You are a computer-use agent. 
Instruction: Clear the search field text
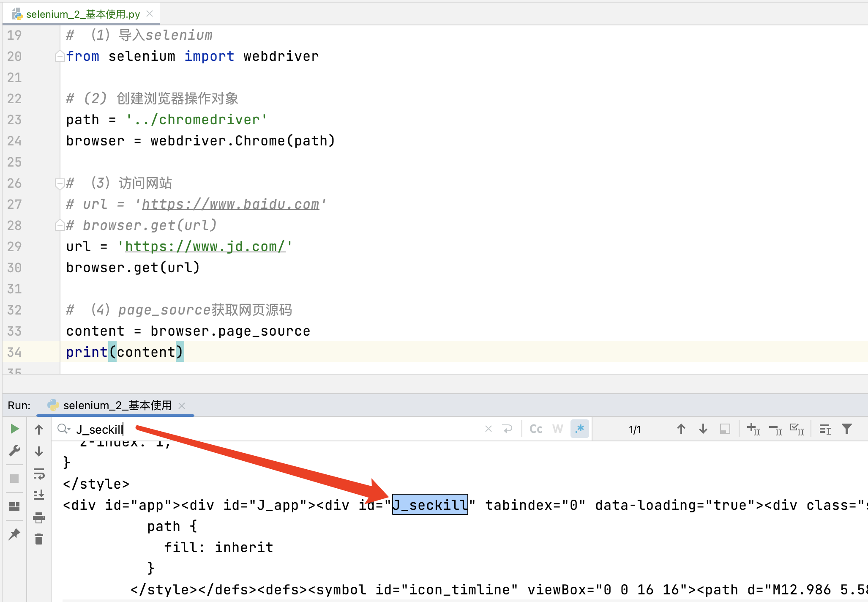pos(489,429)
